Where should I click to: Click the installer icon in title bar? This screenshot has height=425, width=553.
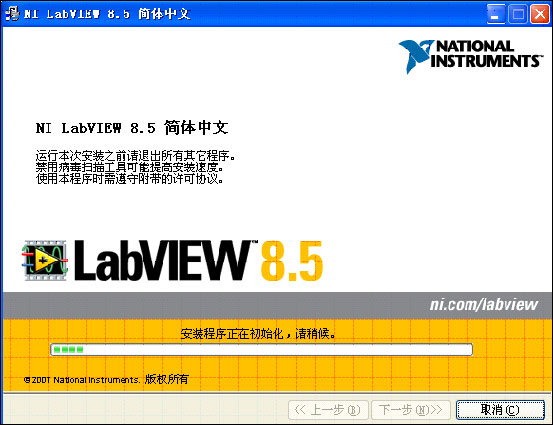tap(12, 14)
